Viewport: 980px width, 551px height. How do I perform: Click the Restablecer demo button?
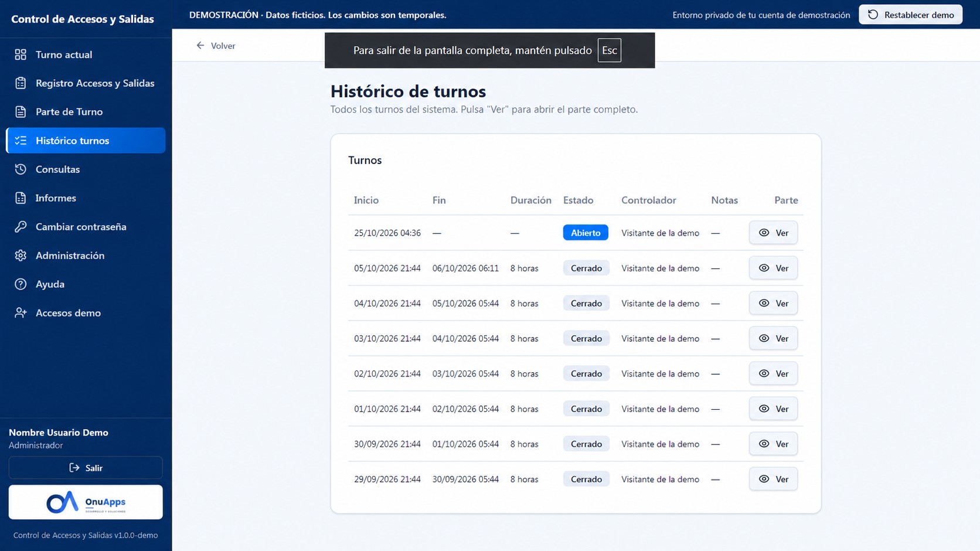click(x=910, y=15)
